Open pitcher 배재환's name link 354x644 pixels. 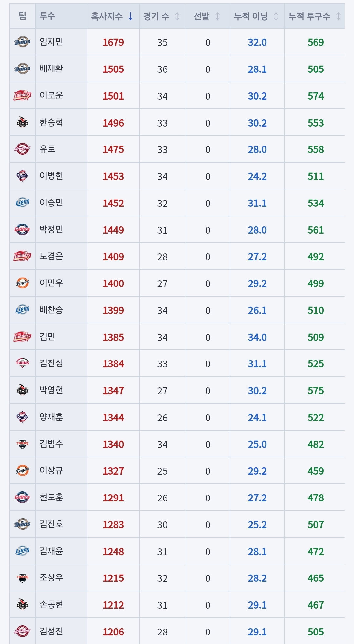point(51,68)
